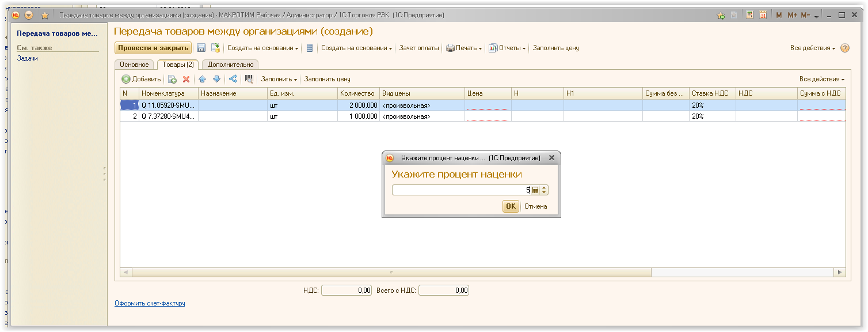This screenshot has width=868, height=332.
Task: Open calculator from the title bar
Action: click(x=750, y=15)
